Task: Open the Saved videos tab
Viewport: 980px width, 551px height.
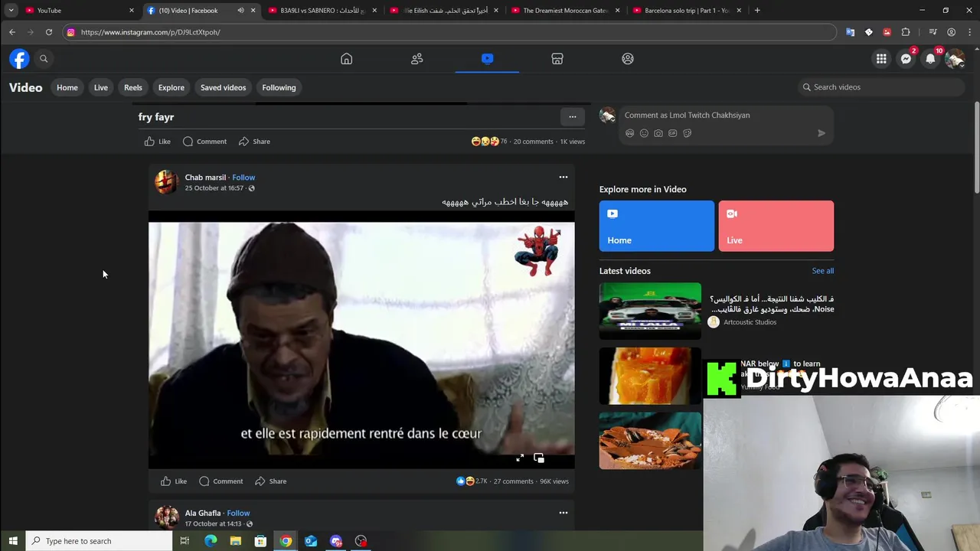Action: click(224, 87)
